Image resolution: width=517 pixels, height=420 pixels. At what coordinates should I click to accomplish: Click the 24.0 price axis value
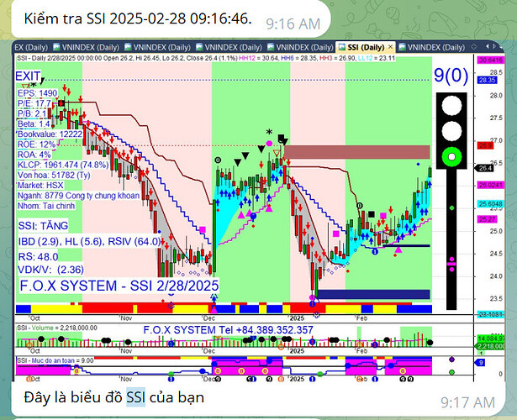pos(496,276)
